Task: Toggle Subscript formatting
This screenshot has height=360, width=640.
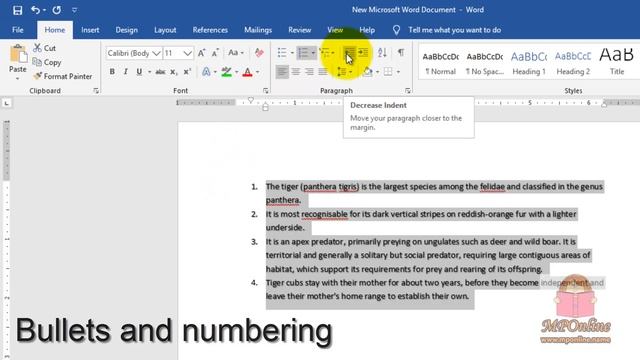Action: (x=174, y=72)
